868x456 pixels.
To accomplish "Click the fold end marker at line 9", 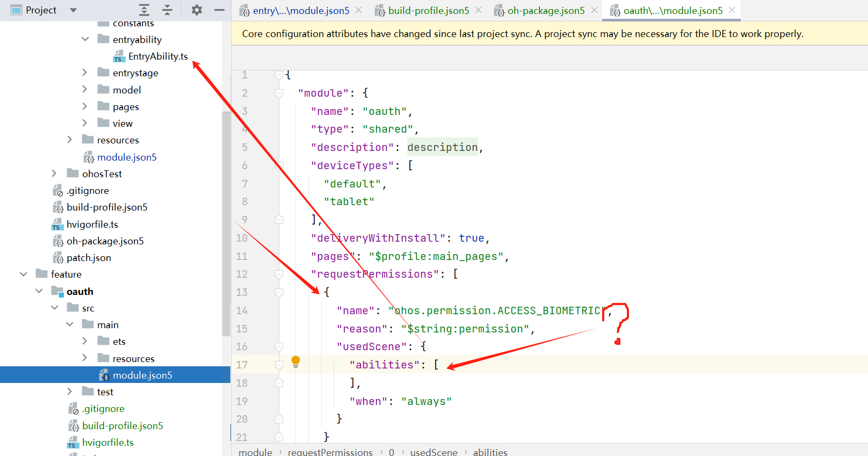I will (x=279, y=220).
